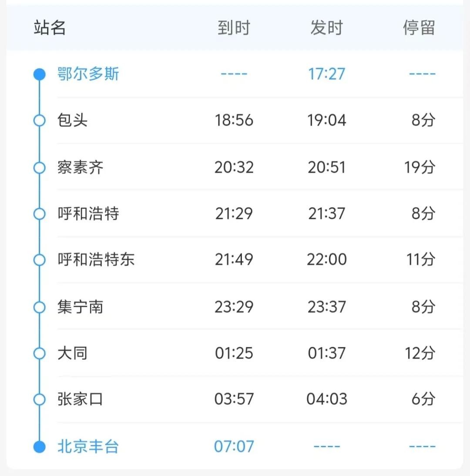Click the 发时 column header
This screenshot has width=470, height=476.
326,28
